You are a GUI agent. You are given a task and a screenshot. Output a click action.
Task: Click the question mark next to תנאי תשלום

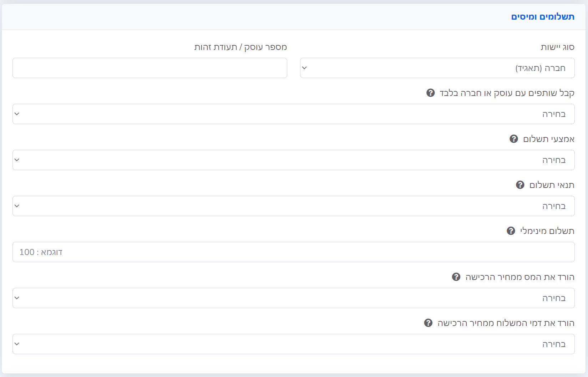[520, 185]
